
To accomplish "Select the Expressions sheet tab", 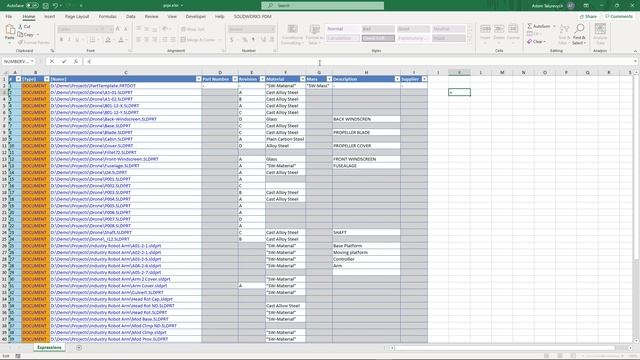I will pyautogui.click(x=49, y=347).
